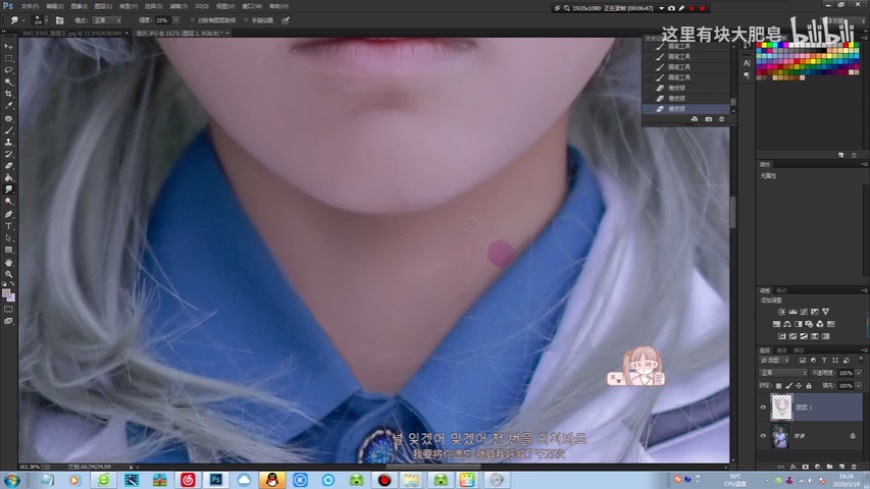Select the Clone Stamp tool
The width and height of the screenshot is (870, 489).
8,143
